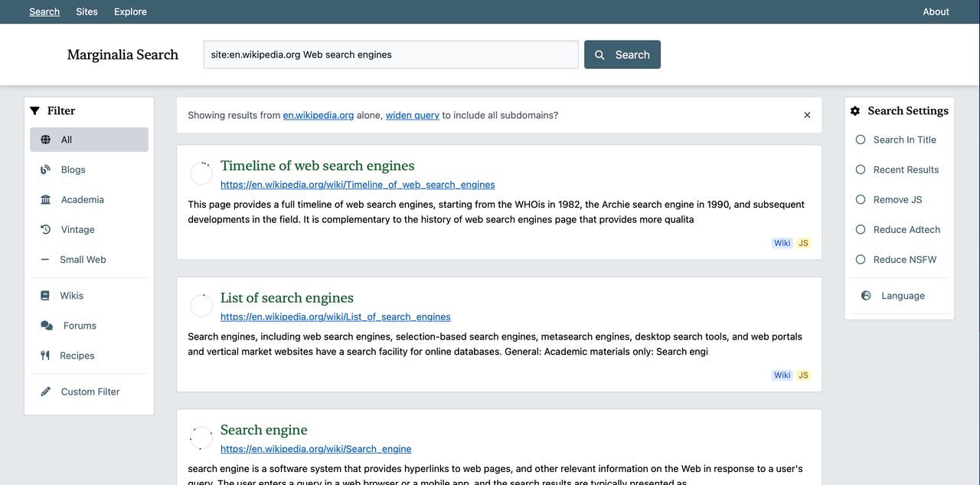The image size is (980, 485).
Task: Click the Search Settings heading
Action: [908, 110]
